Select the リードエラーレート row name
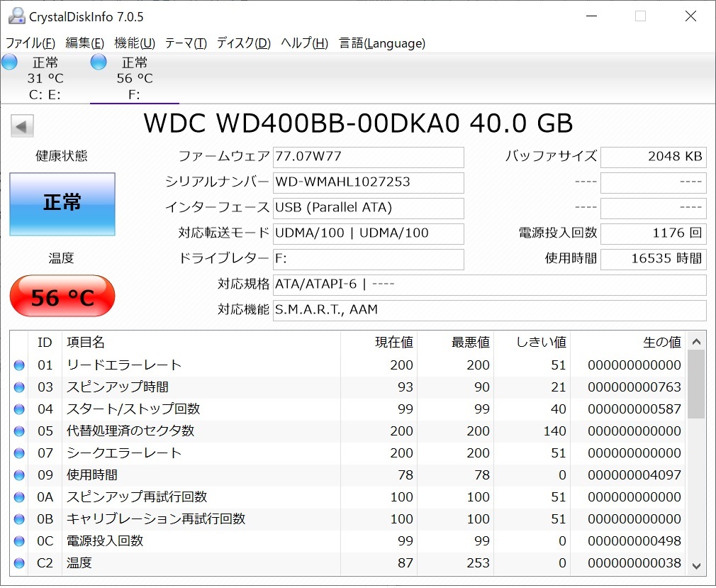 pos(124,365)
